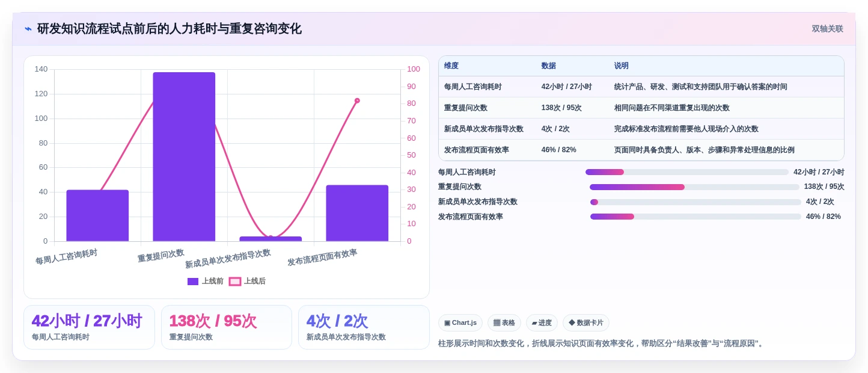This screenshot has width=868, height=373.
Task: Click the 每周人工咨询耗时 chart axis label
Action: pos(66,257)
